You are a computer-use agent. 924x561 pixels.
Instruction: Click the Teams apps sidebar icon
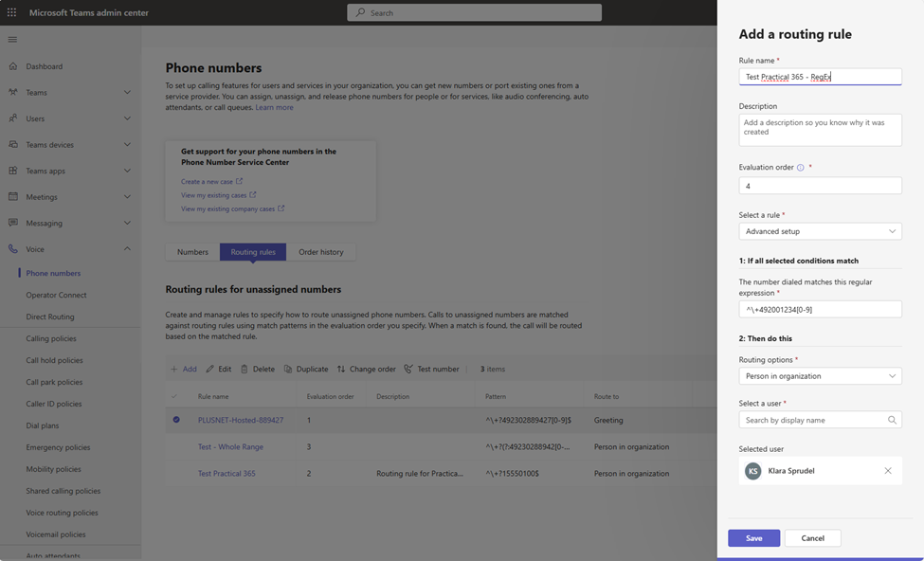[x=13, y=171]
